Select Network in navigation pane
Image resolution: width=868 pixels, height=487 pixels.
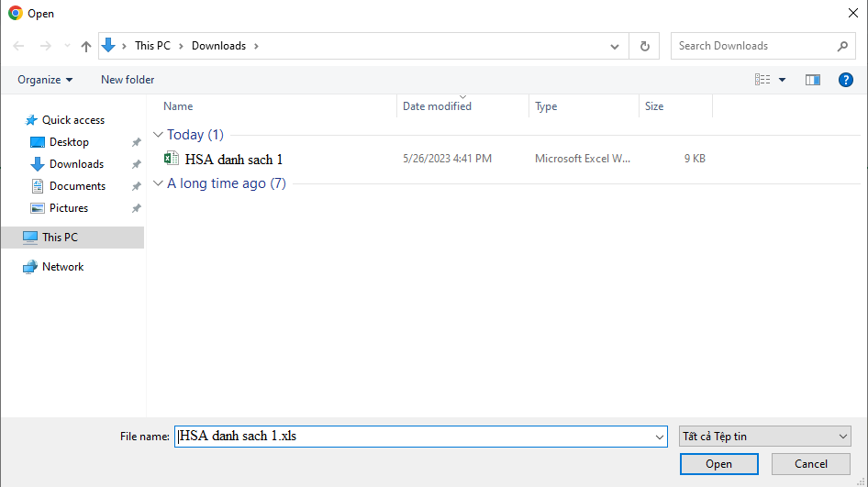click(x=62, y=267)
